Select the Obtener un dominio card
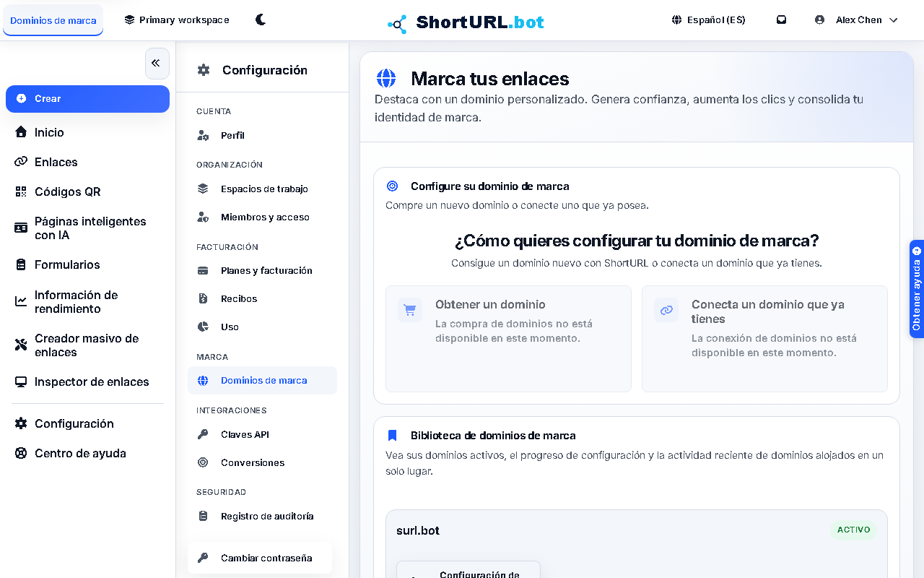Viewport: 924px width, 578px height. coord(508,339)
